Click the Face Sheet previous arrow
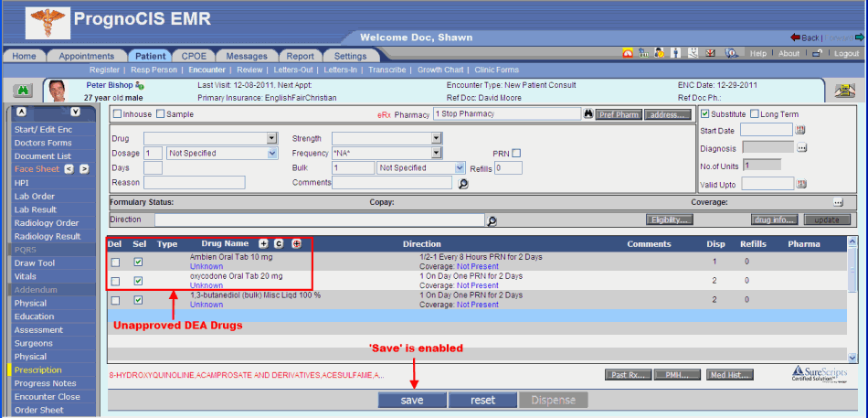 tap(69, 169)
